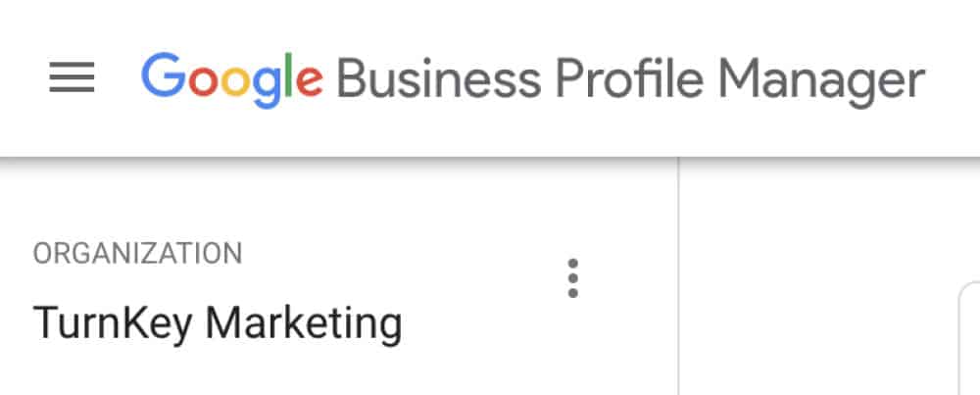Click the ORGANIZATION section label
The height and width of the screenshot is (395, 980).
click(x=137, y=254)
